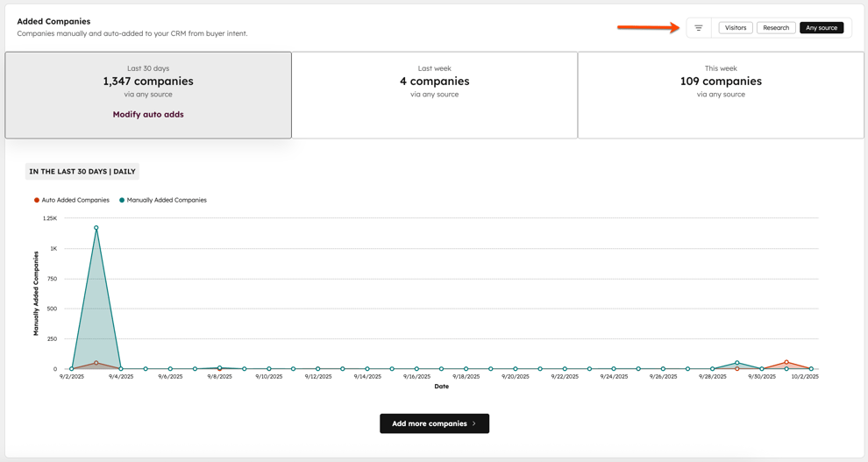Select the Any source filter
The image size is (868, 462).
coord(822,28)
